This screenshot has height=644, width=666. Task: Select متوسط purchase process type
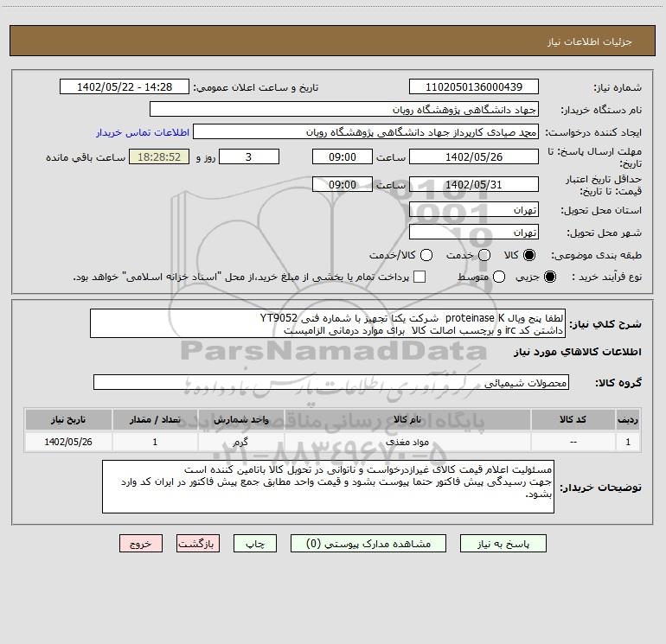499,277
